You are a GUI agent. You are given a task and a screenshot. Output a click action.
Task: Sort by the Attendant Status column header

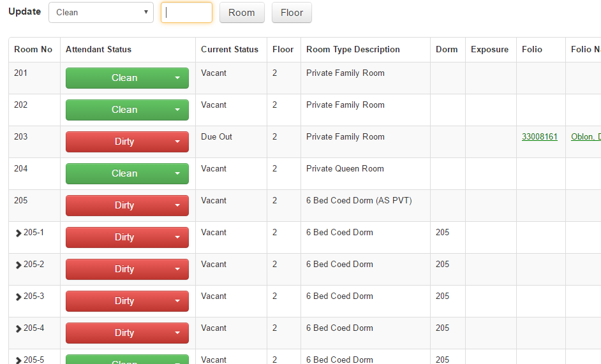click(98, 49)
